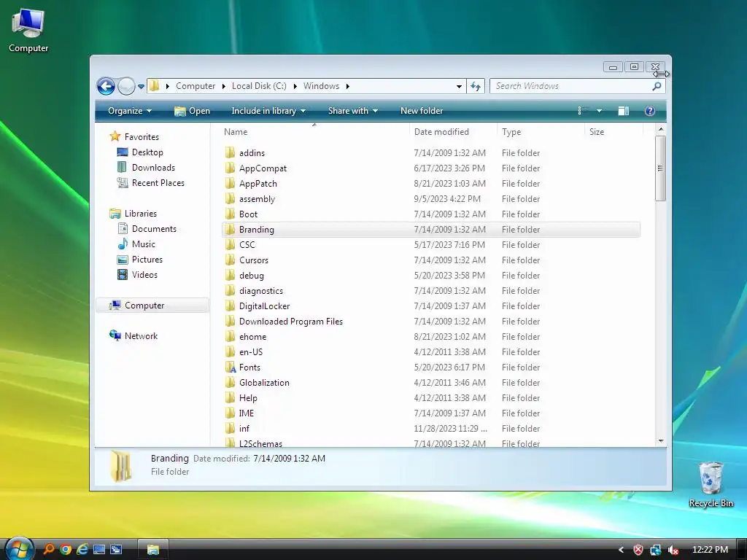Click the New folder button
747x560 pixels.
pos(422,111)
